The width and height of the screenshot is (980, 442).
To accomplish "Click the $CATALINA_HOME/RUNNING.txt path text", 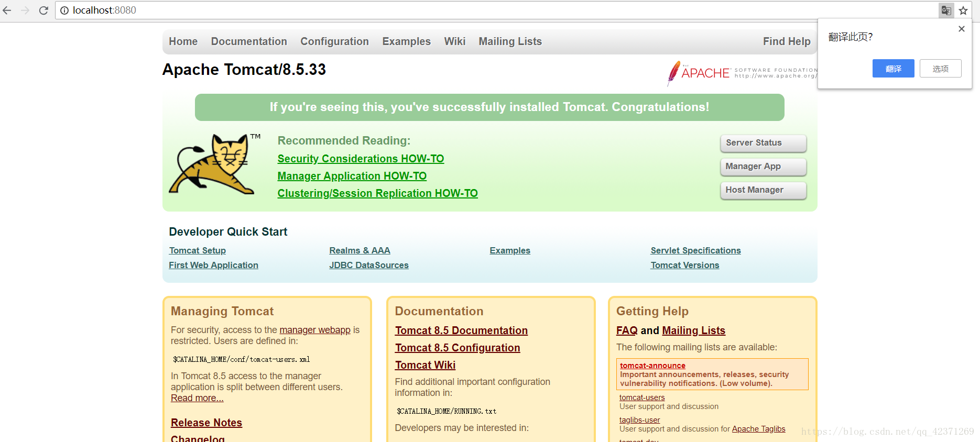I will (447, 411).
